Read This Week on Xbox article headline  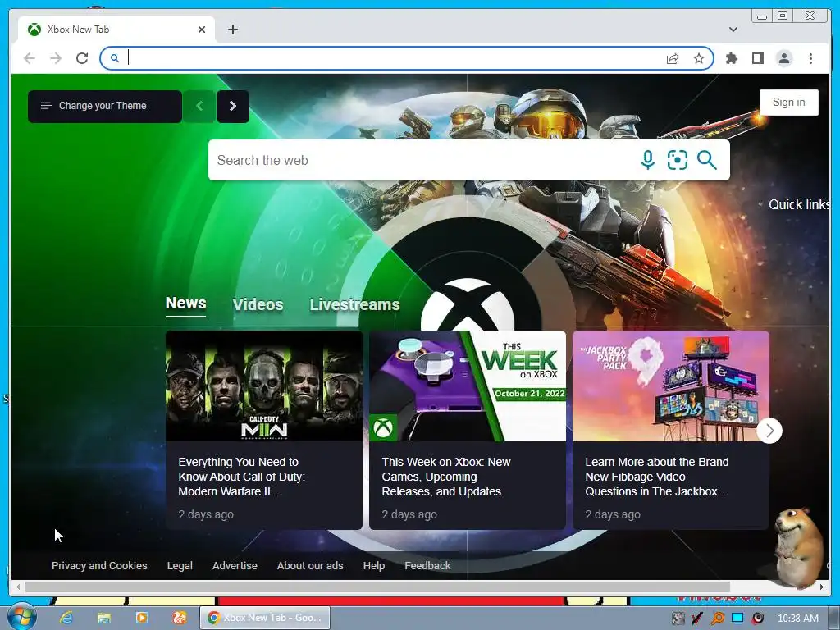click(x=446, y=477)
